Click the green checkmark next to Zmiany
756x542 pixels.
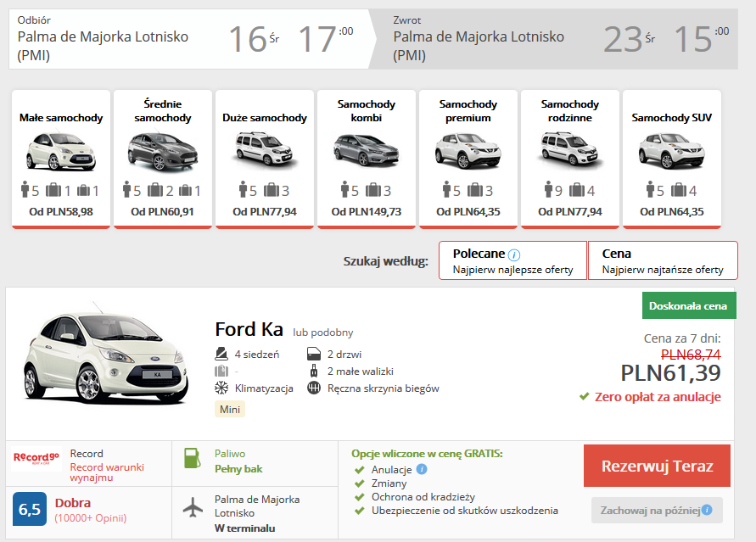click(x=360, y=483)
